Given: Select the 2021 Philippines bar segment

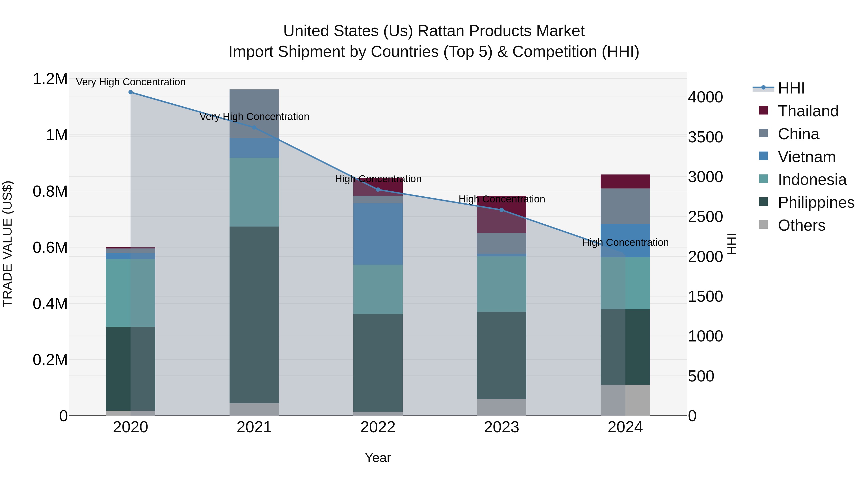Looking at the screenshot, I should [254, 315].
